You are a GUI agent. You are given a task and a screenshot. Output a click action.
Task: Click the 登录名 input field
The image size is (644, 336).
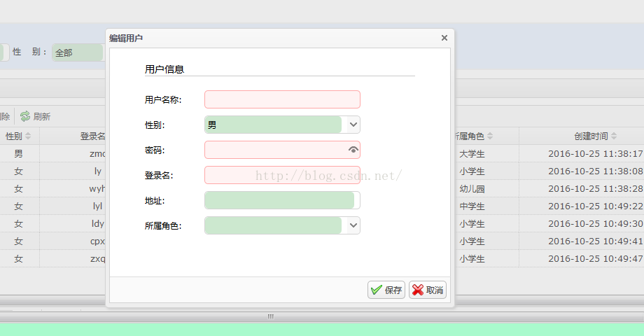(282, 175)
